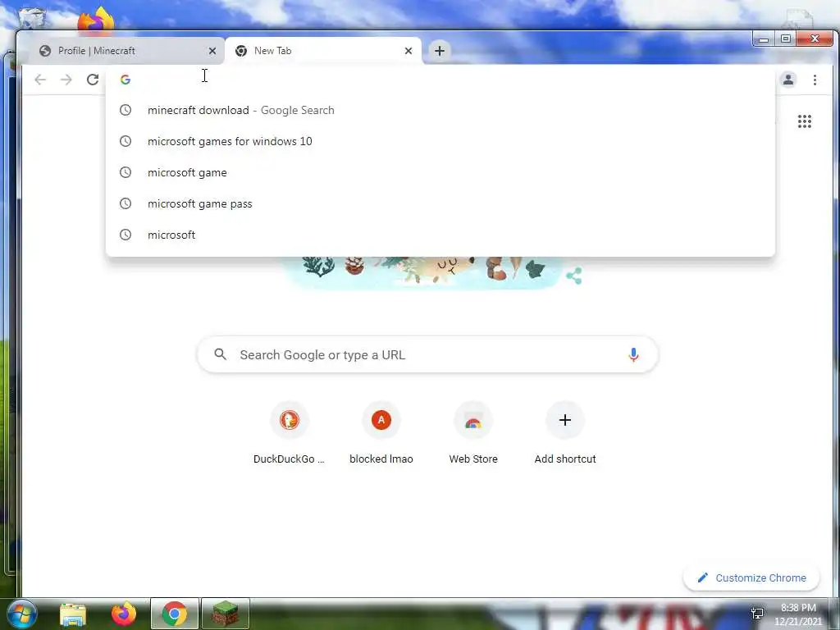Open the Windows Start menu
This screenshot has width=840, height=630.
[21, 614]
